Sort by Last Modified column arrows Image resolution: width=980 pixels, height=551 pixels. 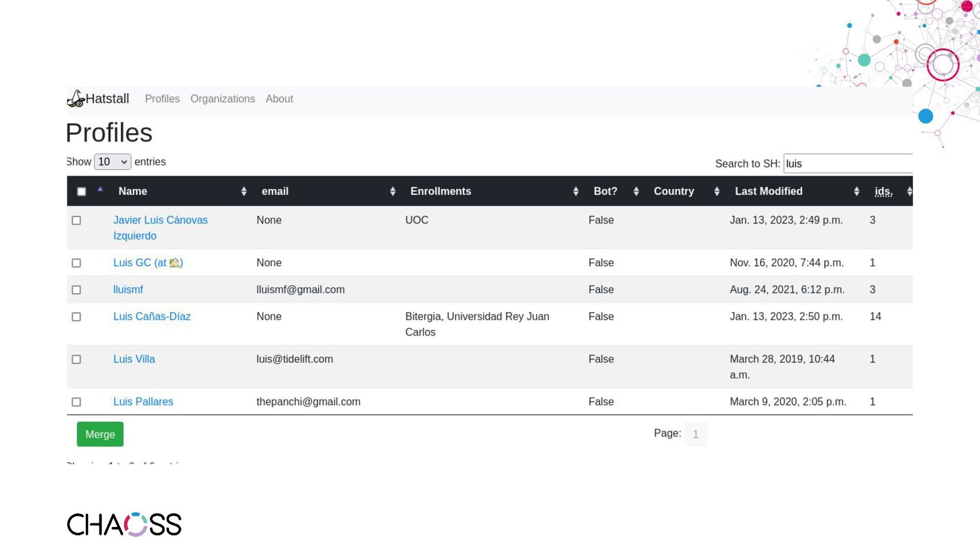(856, 191)
